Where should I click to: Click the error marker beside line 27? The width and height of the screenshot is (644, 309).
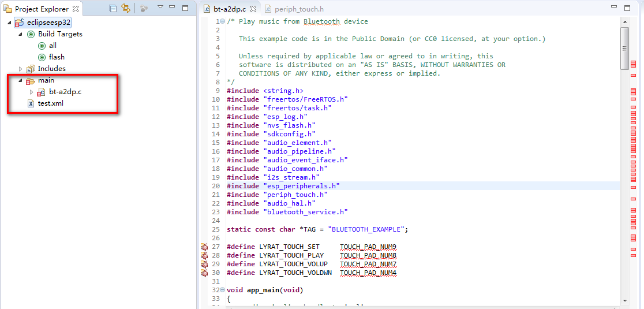pos(204,247)
